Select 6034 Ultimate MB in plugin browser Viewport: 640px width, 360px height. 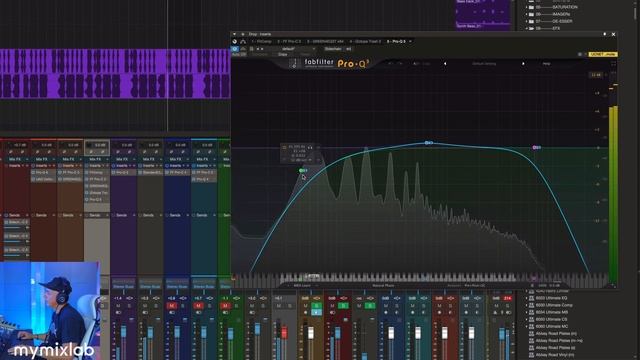(551, 312)
